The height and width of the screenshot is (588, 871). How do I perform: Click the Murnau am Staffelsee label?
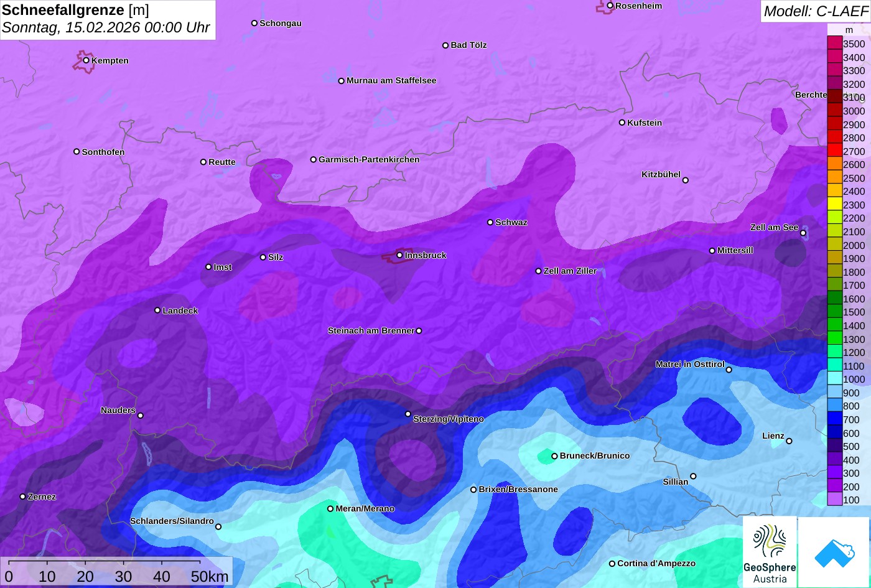coord(391,80)
